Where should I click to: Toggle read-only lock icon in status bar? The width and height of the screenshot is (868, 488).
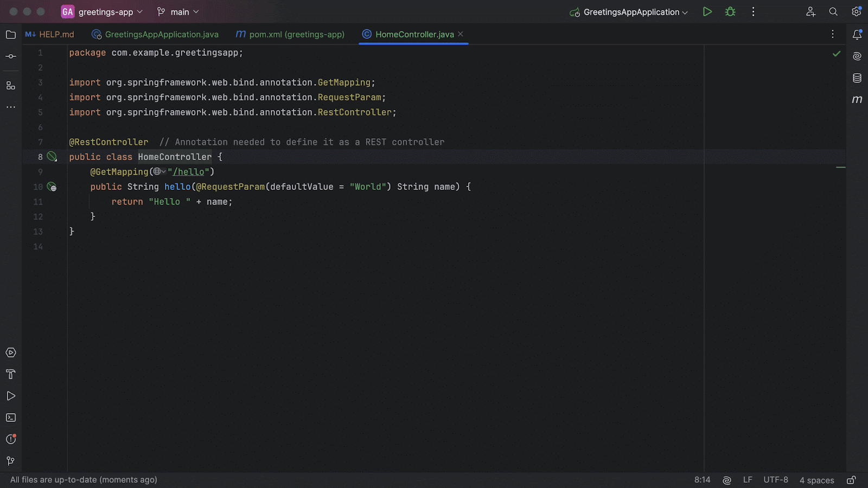[852, 480]
